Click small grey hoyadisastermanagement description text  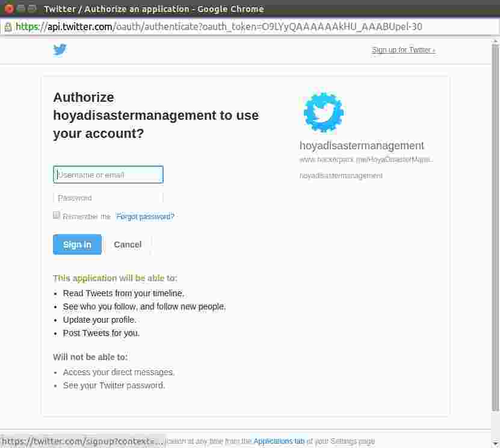pyautogui.click(x=341, y=175)
